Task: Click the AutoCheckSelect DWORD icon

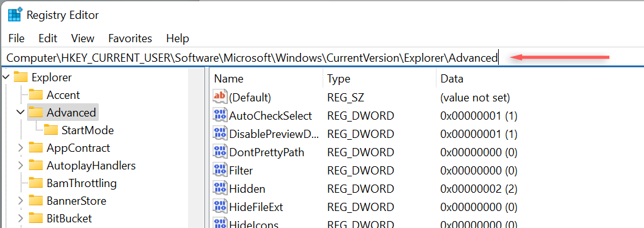Action: (219, 116)
